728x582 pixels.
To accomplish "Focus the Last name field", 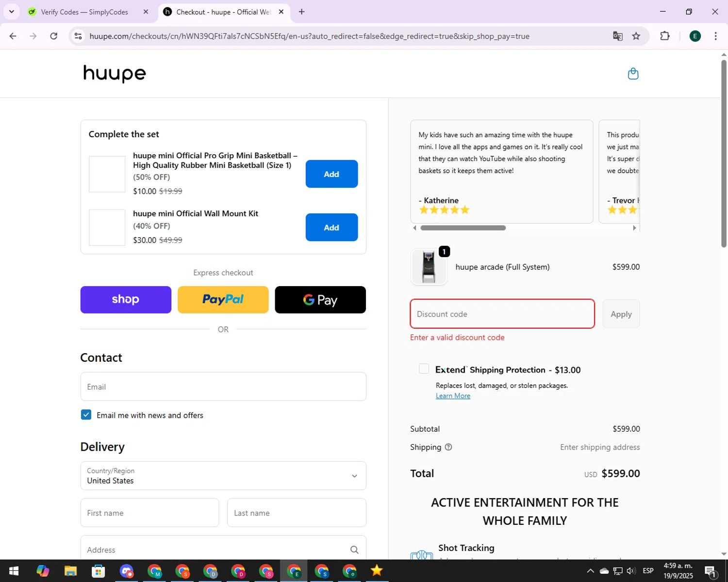I will [297, 513].
